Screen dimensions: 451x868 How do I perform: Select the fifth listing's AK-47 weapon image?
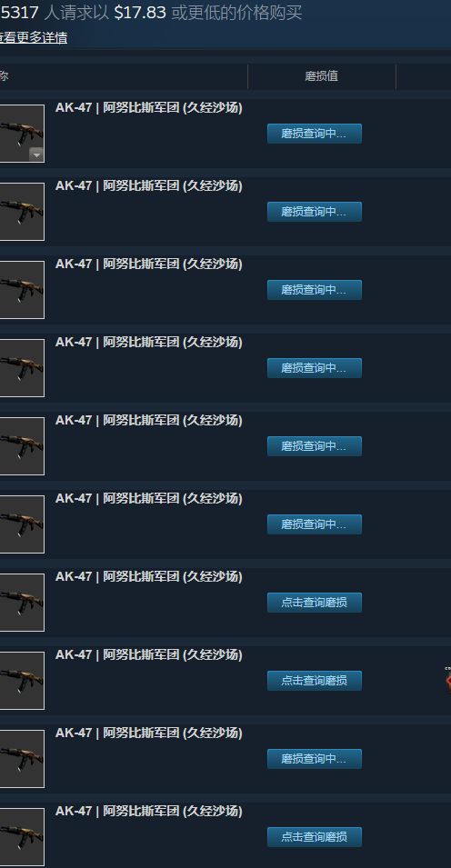tap(22, 446)
